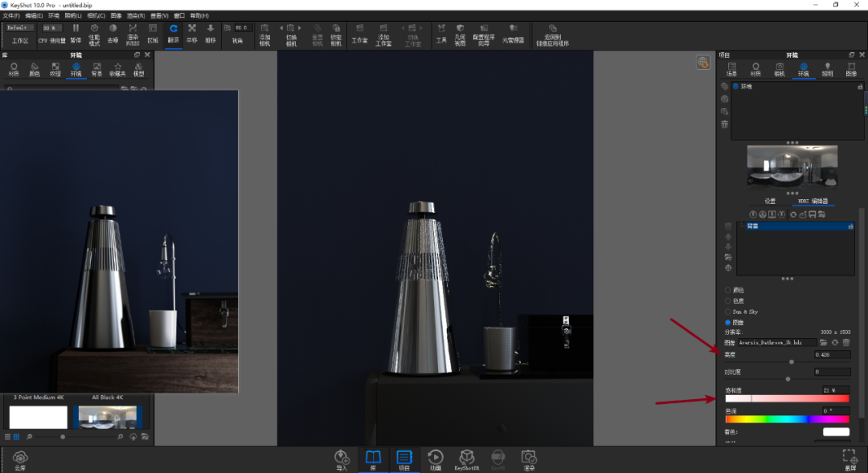Screen dimensions: 868x473
Task: Select the pan camera tool (平移)
Action: (192, 34)
